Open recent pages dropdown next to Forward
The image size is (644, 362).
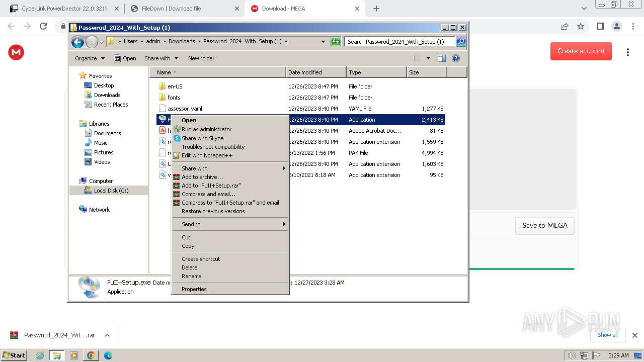tap(102, 42)
